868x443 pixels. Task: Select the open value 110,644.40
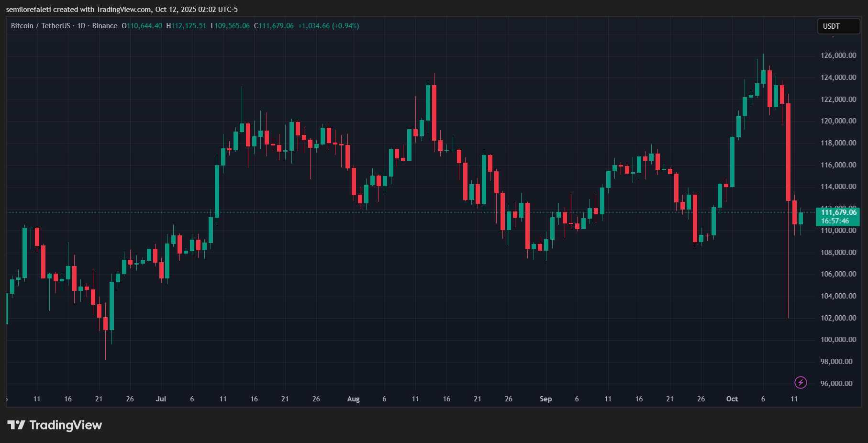pyautogui.click(x=144, y=26)
